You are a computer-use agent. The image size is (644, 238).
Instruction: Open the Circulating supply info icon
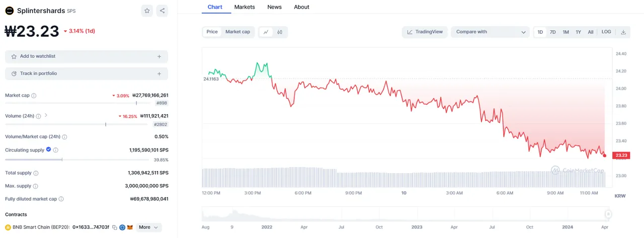click(x=55, y=150)
